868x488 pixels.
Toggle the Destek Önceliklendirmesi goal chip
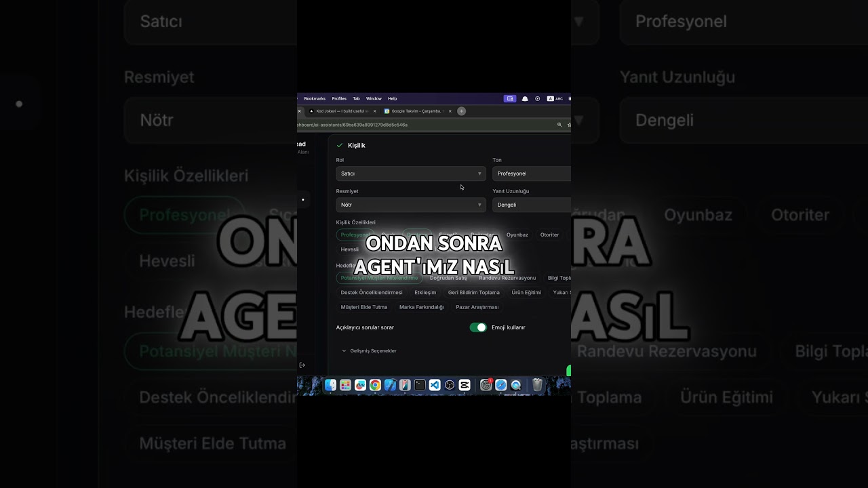point(372,292)
